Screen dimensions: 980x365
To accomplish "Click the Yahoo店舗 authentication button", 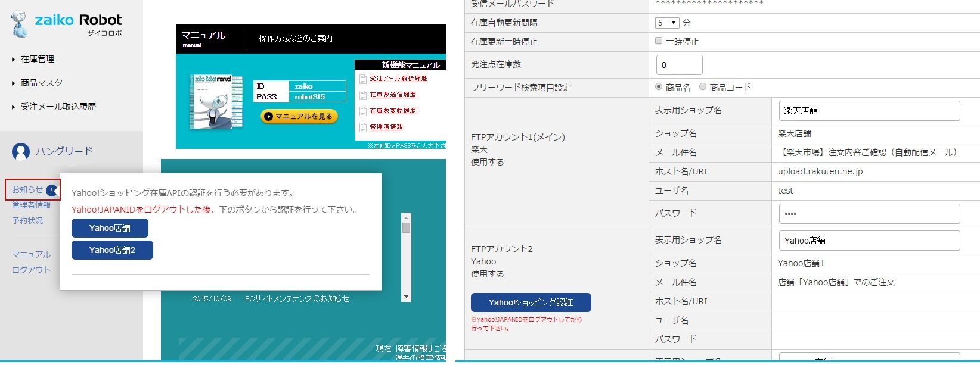I will click(x=110, y=228).
